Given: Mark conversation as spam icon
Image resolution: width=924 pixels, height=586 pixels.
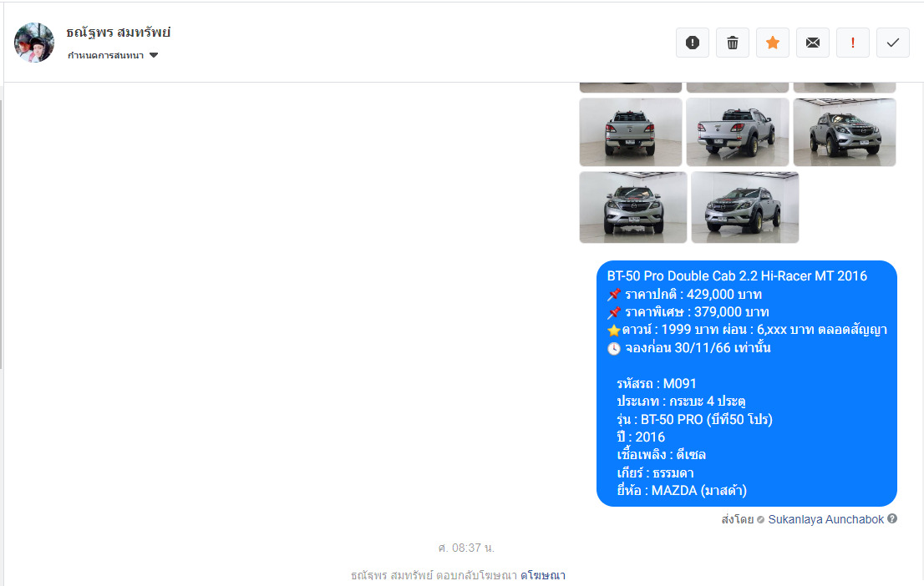Looking at the screenshot, I should [x=693, y=43].
